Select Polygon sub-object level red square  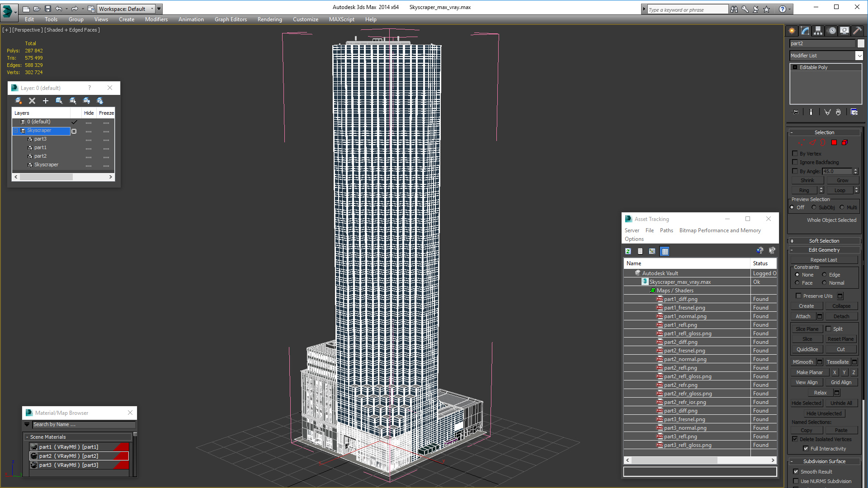834,143
